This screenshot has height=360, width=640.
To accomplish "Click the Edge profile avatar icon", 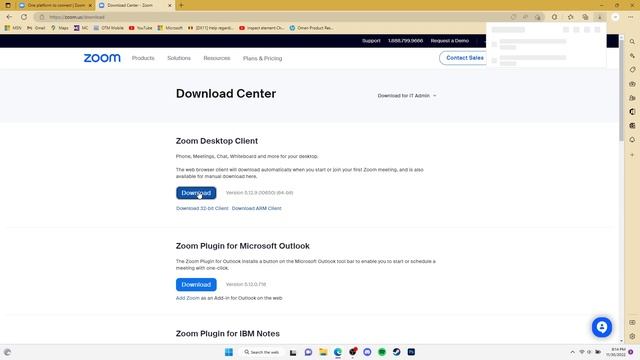I will click(x=615, y=17).
